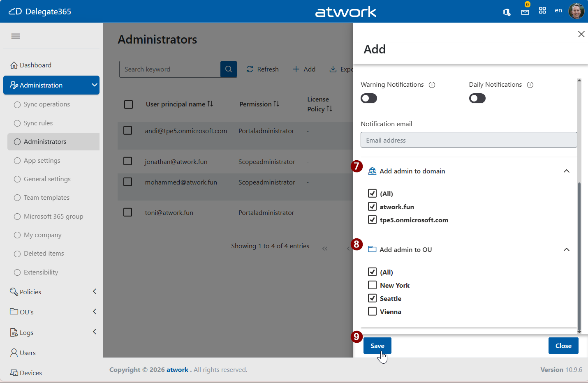This screenshot has width=588, height=383.
Task: Click the search magnifier button
Action: pyautogui.click(x=229, y=69)
